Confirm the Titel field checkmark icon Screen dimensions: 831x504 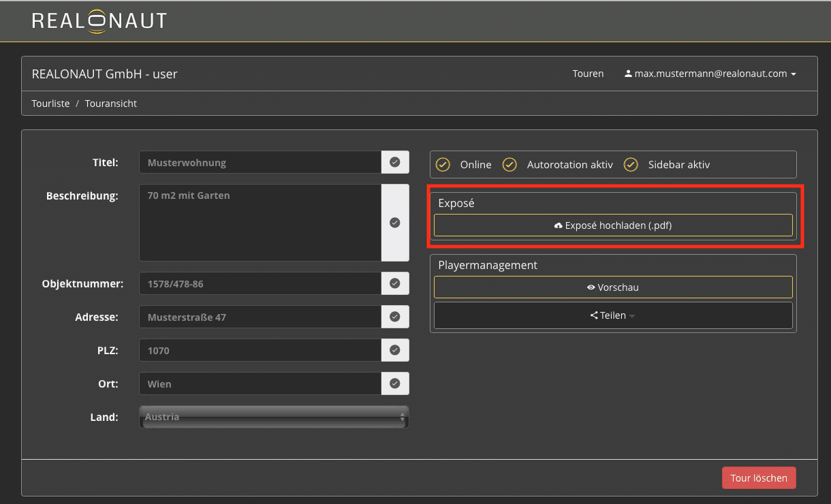coord(395,163)
